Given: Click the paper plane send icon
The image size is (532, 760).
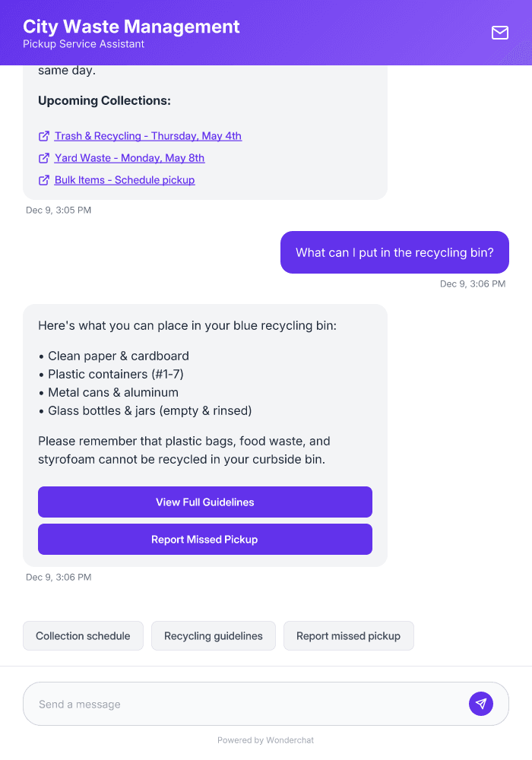Looking at the screenshot, I should click(481, 703).
